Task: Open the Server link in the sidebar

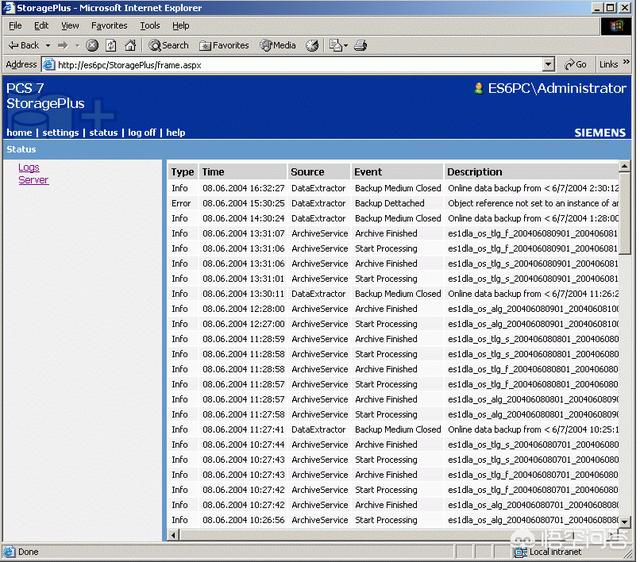Action: (33, 180)
